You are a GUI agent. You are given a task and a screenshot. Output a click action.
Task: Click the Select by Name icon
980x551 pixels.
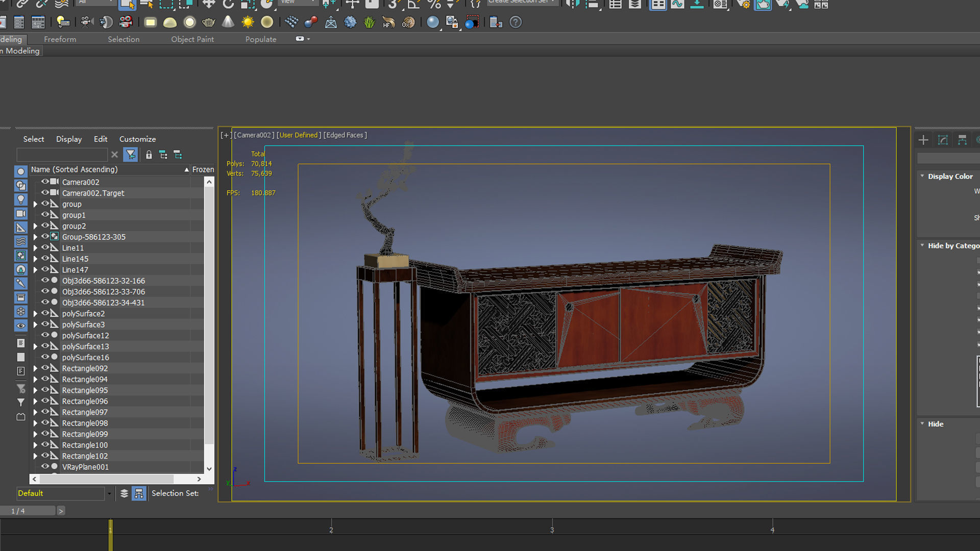pos(147,5)
